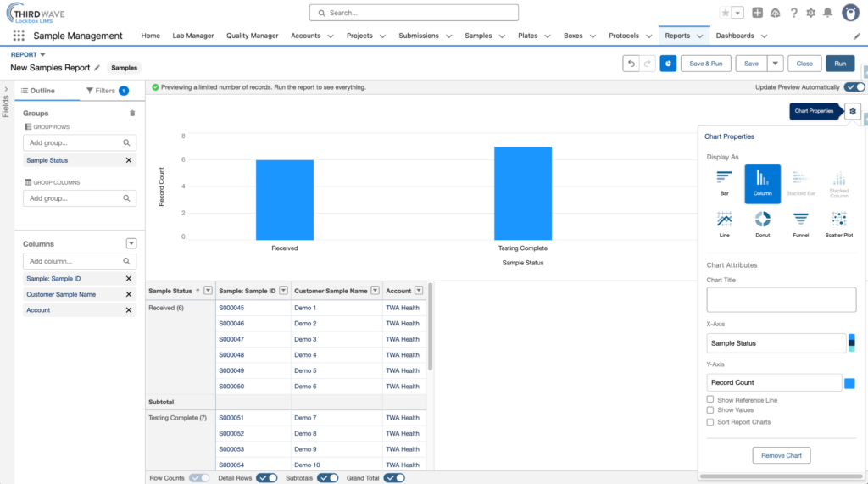This screenshot has height=484, width=868.
Task: Open the help question mark icon
Action: click(793, 13)
